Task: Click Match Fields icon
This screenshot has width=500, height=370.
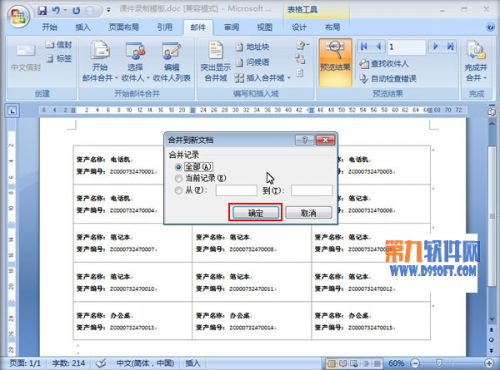Action: (300, 59)
